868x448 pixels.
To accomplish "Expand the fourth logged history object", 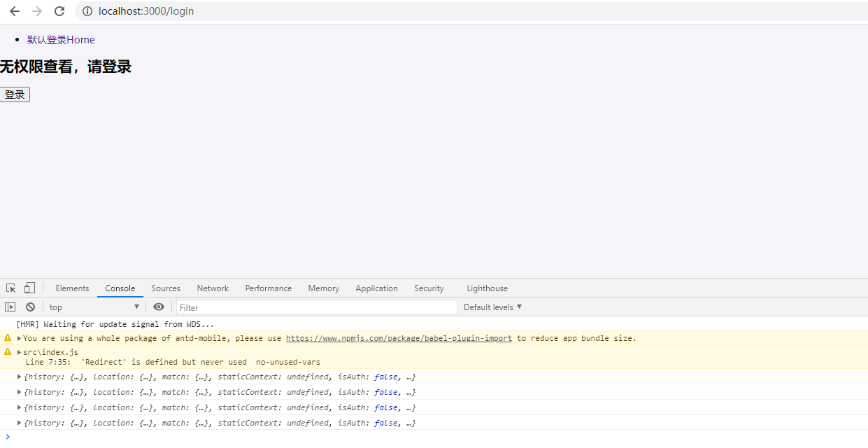I will 20,423.
